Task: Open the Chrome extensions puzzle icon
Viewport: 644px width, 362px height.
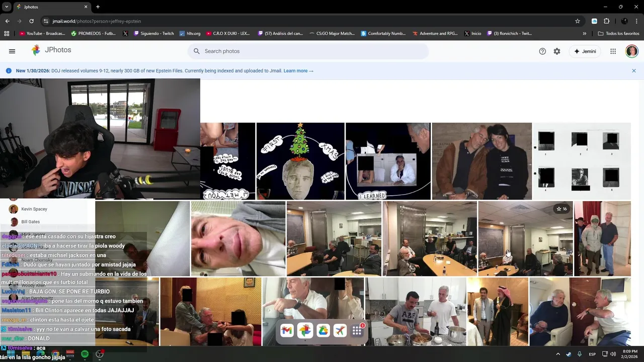Action: point(607,21)
